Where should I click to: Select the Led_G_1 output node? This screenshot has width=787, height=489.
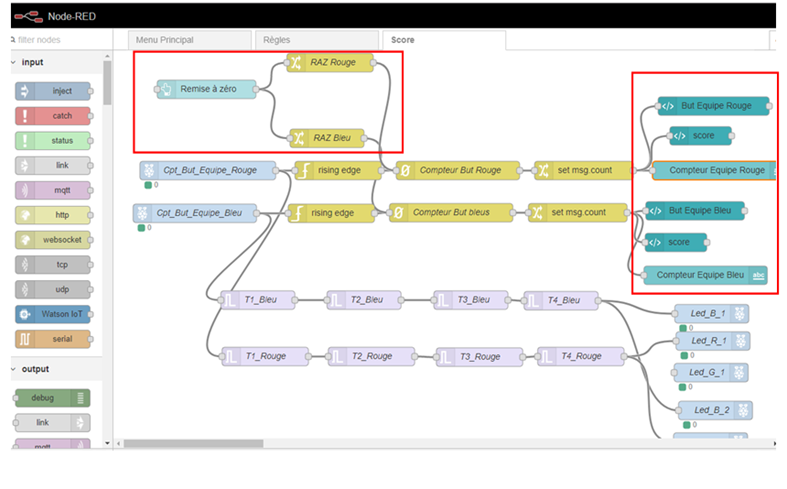[x=711, y=372]
